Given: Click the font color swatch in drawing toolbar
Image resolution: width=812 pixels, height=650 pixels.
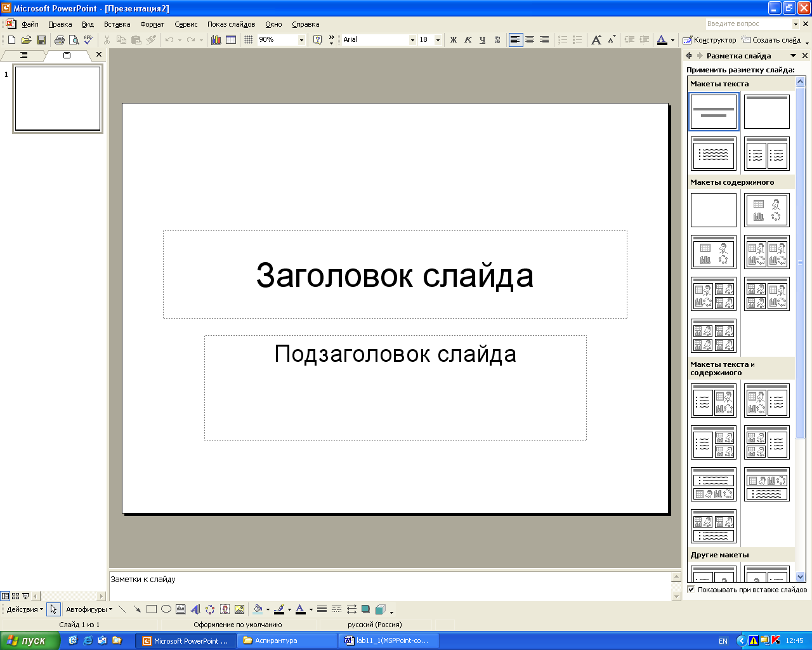Looking at the screenshot, I should (301, 609).
